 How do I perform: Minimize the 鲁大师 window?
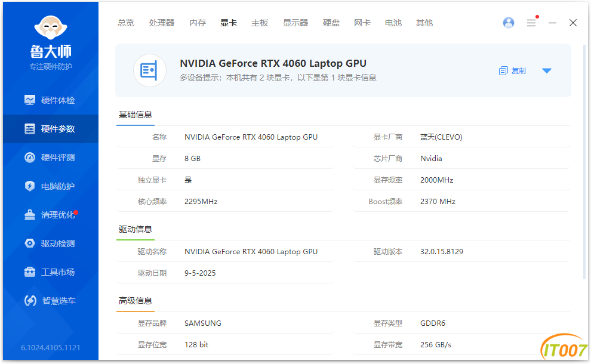tap(553, 23)
